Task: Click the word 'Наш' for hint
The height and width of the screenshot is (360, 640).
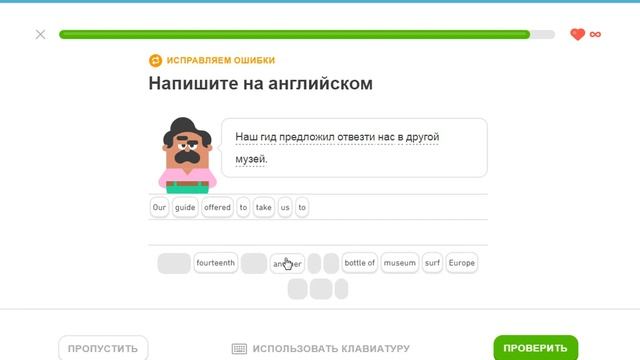Action: point(247,137)
